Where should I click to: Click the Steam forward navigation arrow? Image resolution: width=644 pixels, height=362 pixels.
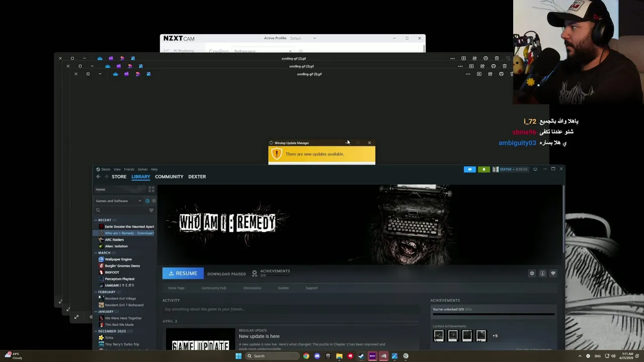(x=106, y=176)
